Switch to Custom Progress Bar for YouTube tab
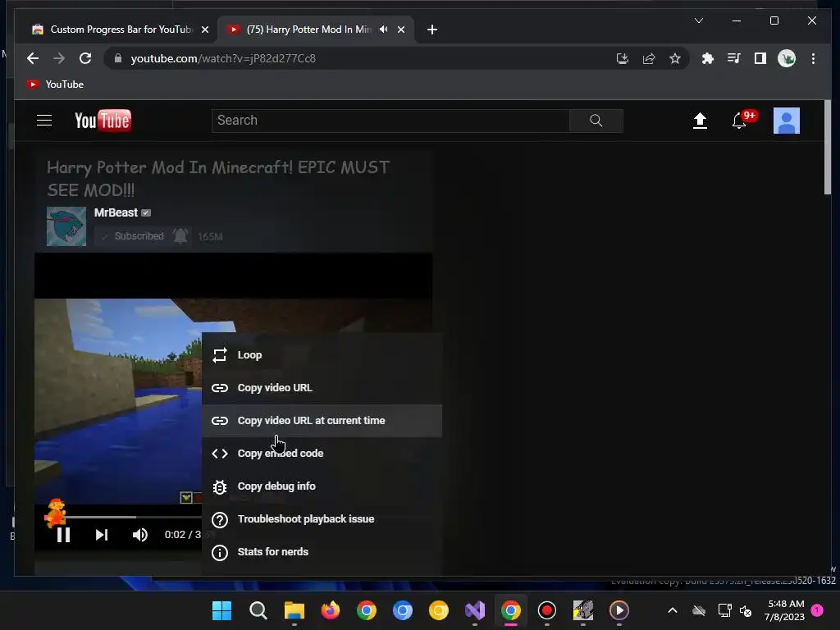840x630 pixels. tap(121, 30)
